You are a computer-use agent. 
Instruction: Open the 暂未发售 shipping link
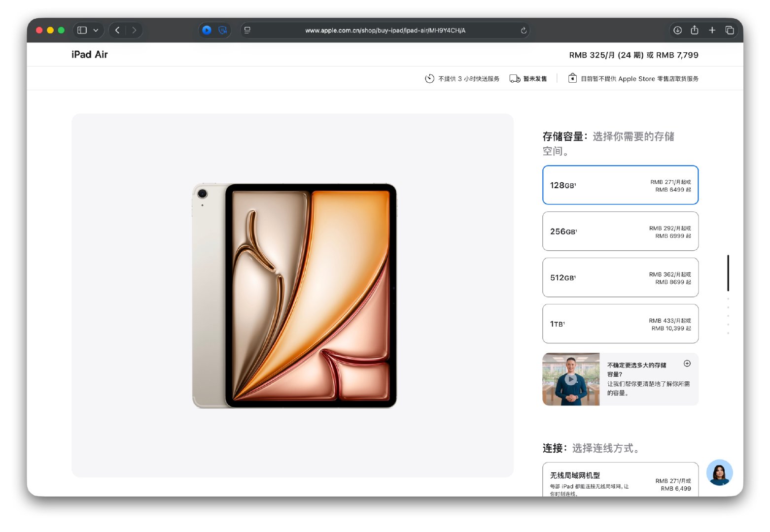[x=535, y=79]
